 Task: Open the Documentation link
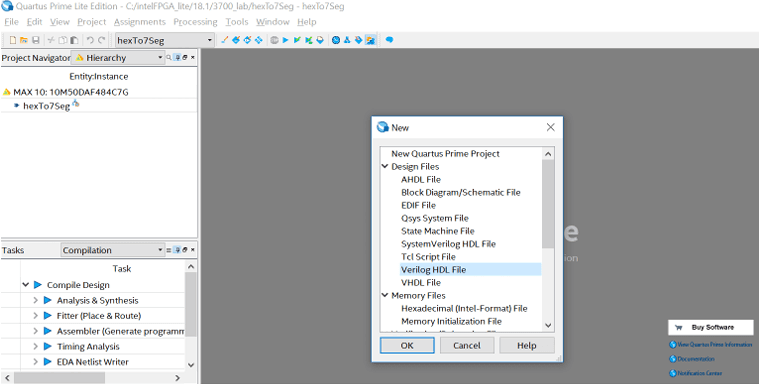(692, 359)
